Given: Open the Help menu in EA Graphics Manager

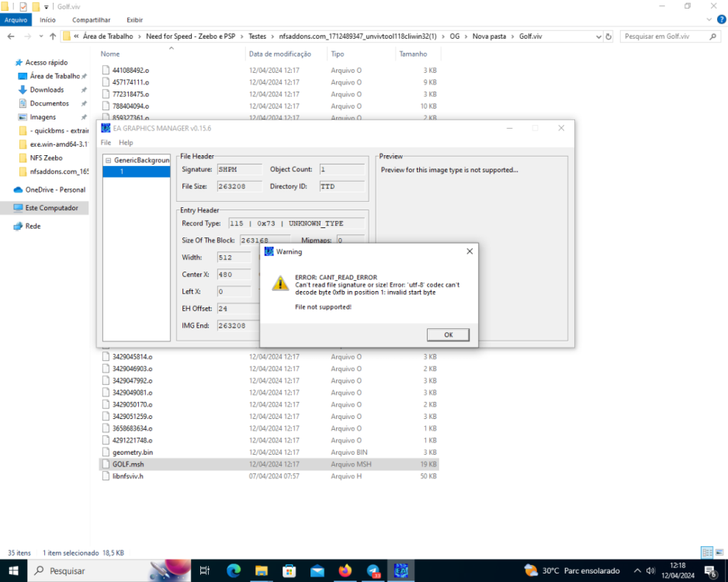Looking at the screenshot, I should (x=126, y=143).
